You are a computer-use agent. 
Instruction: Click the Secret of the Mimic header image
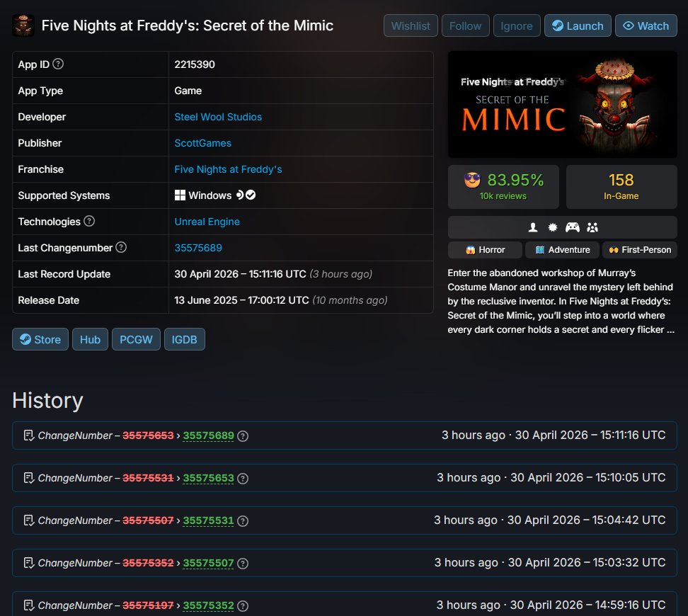pyautogui.click(x=563, y=105)
